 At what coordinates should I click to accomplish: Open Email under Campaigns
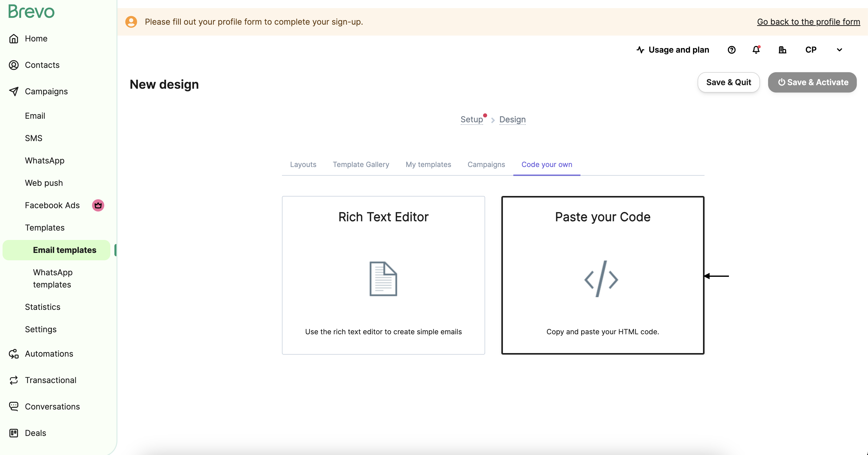35,116
